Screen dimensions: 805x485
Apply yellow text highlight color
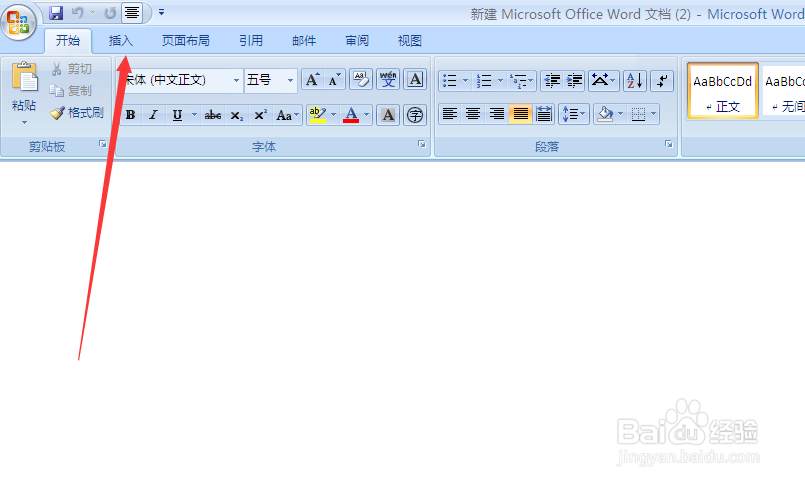pyautogui.click(x=318, y=115)
